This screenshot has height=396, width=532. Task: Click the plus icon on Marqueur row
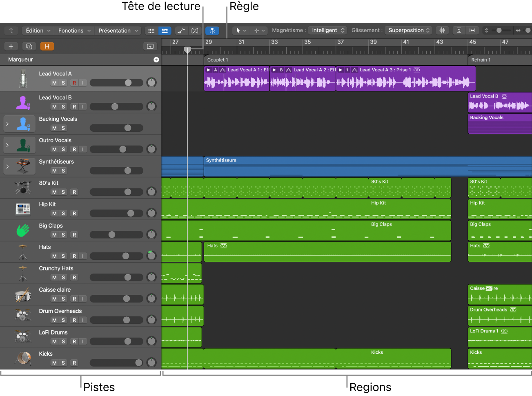coord(156,60)
